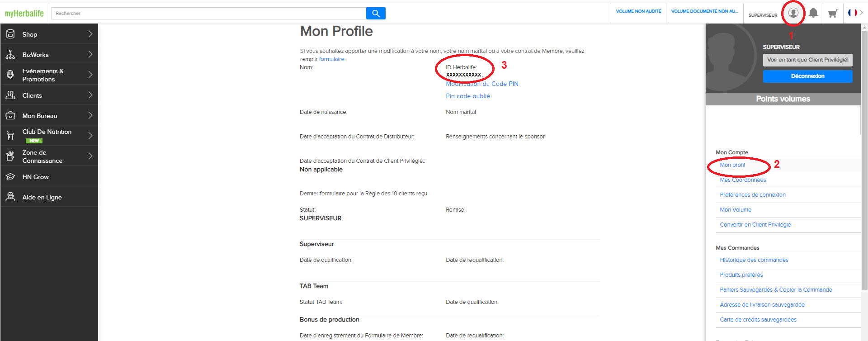The height and width of the screenshot is (341, 868).
Task: Click the Evénements & Promotions icon
Action: pos(10,75)
